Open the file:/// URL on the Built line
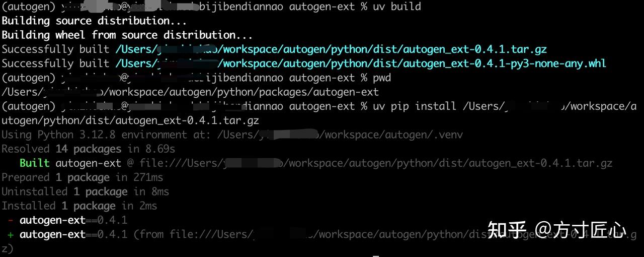 [376, 163]
